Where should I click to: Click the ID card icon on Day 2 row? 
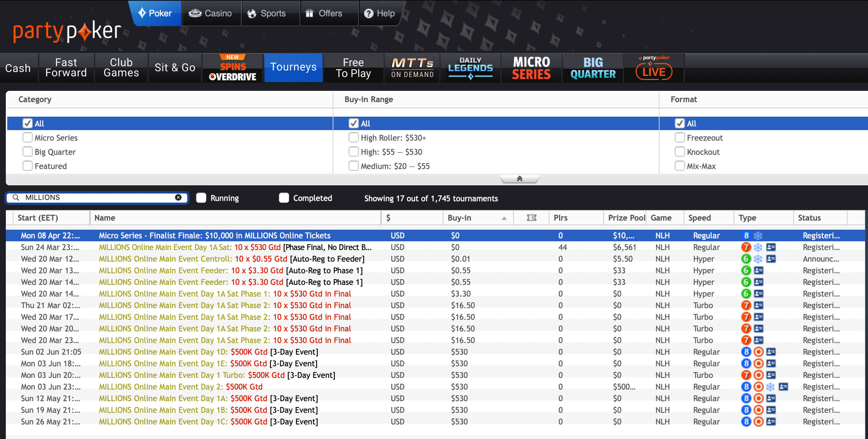[x=783, y=387]
